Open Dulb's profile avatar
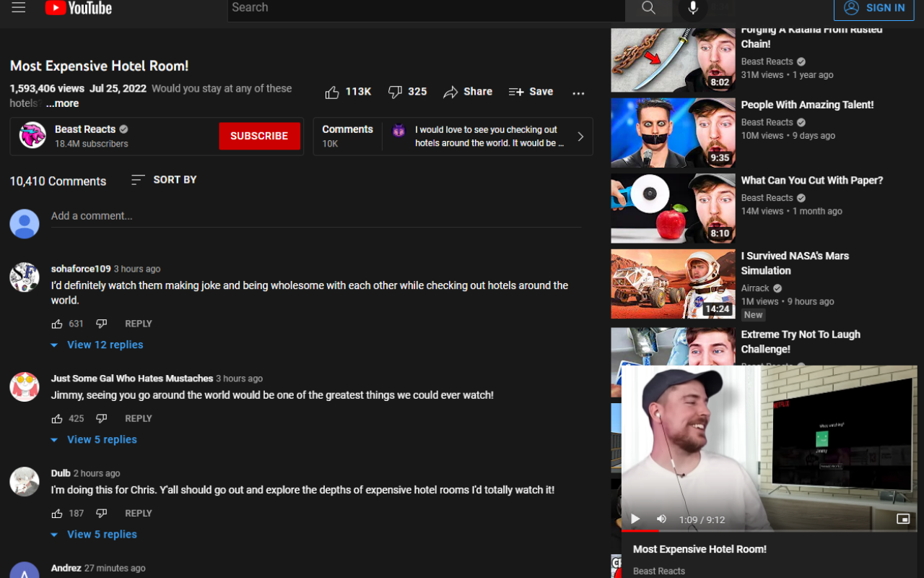 click(25, 482)
